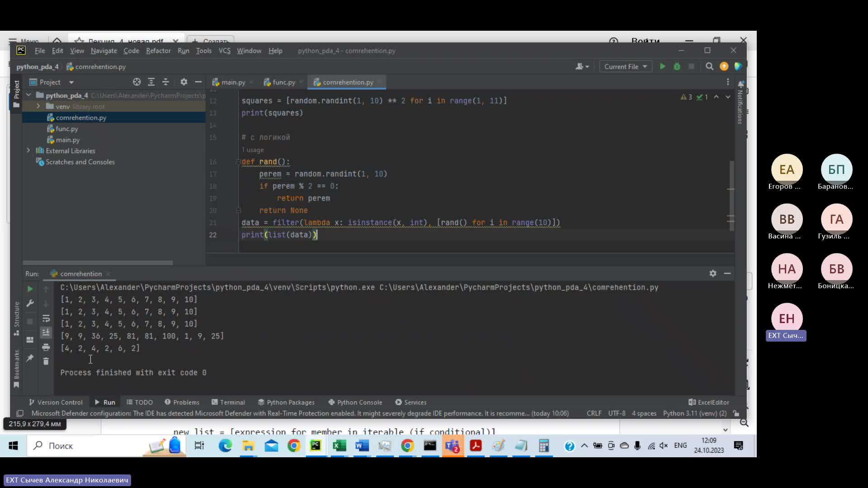868x488 pixels.
Task: Open Excel from the taskbar
Action: coord(339,446)
